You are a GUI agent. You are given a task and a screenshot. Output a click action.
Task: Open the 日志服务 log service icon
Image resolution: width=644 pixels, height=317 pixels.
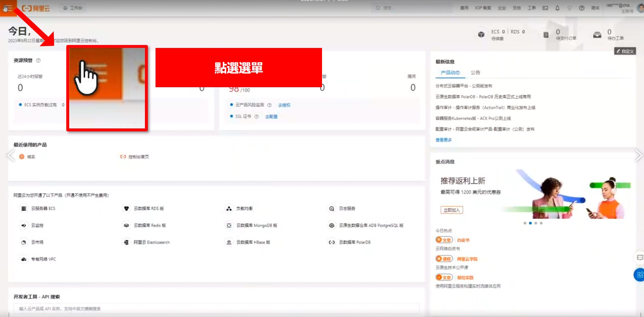[x=332, y=209]
